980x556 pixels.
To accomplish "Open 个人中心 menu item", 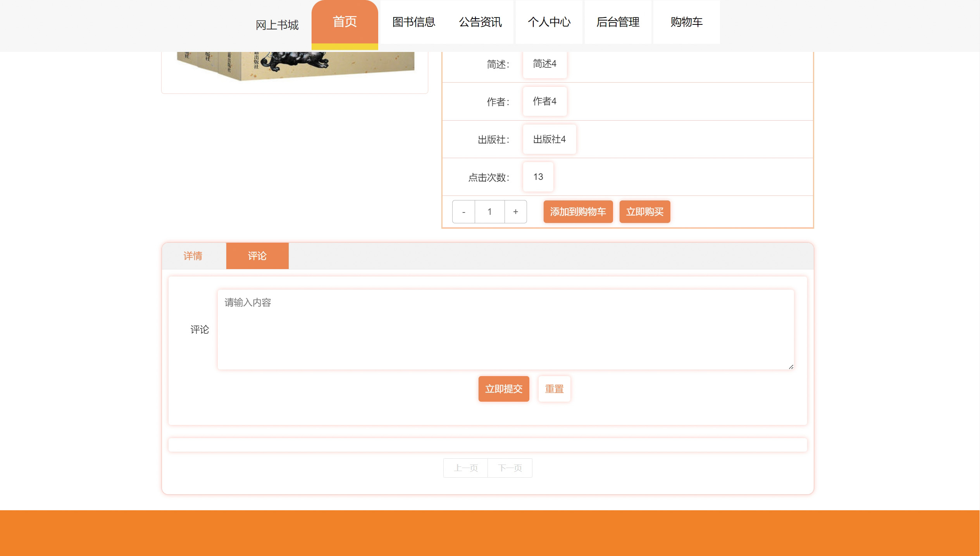I will pyautogui.click(x=549, y=22).
